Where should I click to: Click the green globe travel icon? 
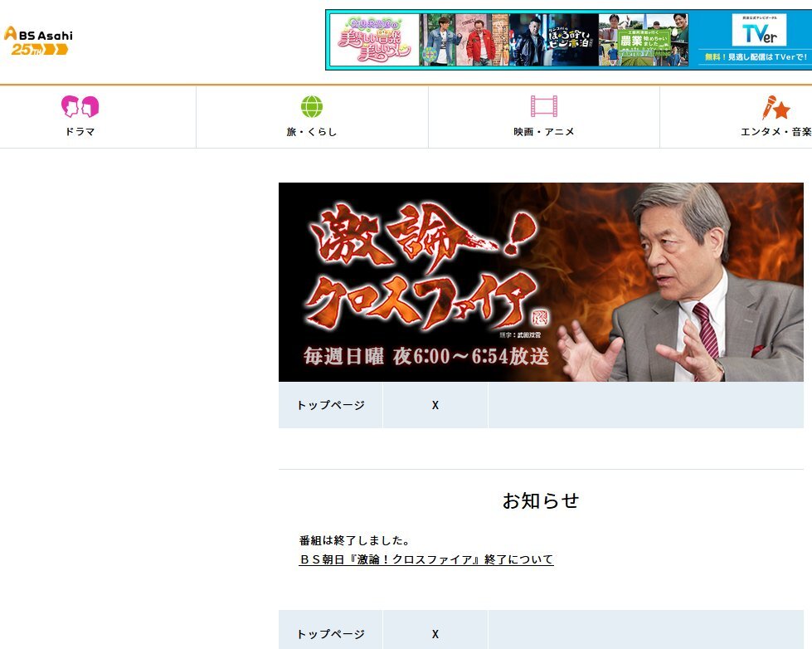[x=312, y=107]
